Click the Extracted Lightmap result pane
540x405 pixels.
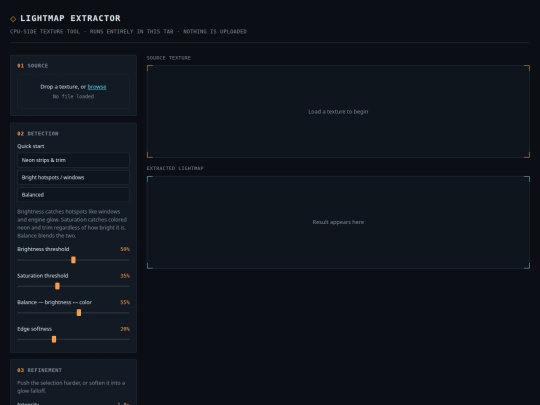[x=338, y=222]
